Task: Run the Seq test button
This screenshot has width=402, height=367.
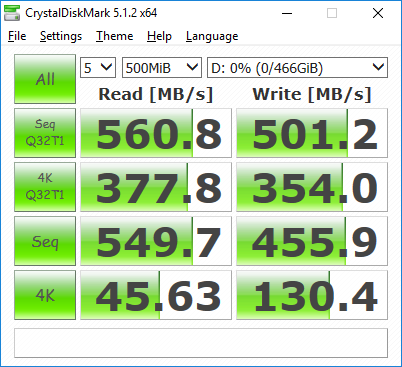Action: (x=45, y=241)
